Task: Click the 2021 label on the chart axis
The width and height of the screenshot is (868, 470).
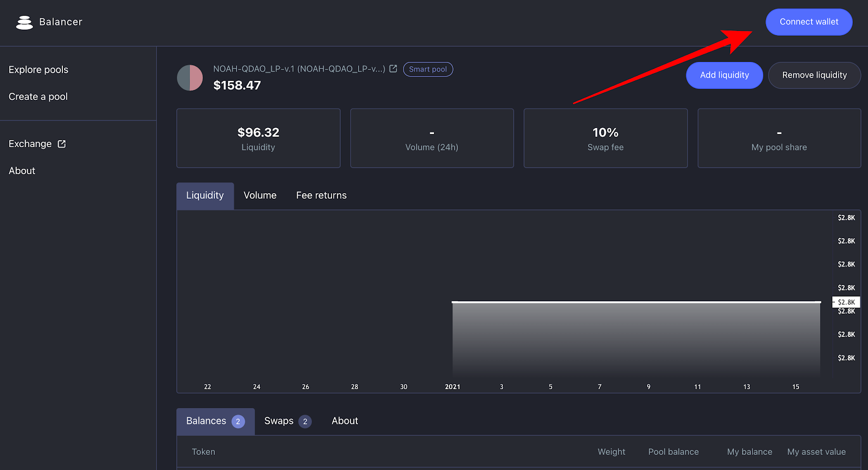Action: click(452, 387)
